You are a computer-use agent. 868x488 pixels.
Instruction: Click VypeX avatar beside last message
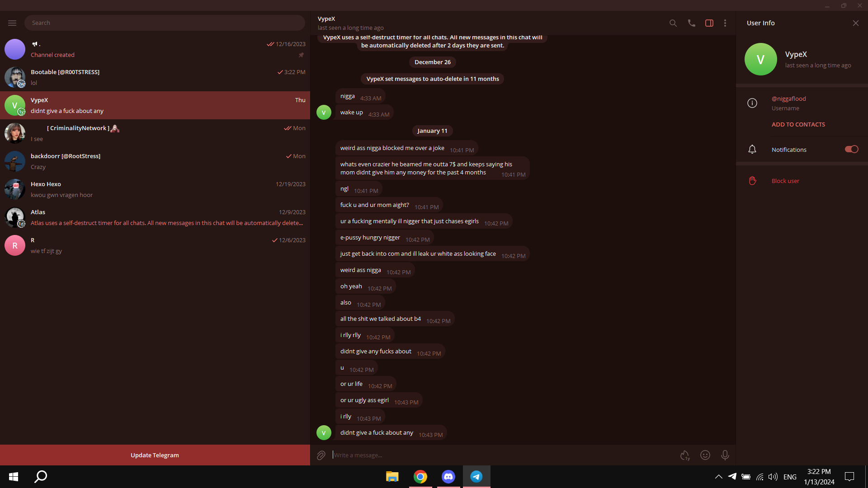[324, 433]
